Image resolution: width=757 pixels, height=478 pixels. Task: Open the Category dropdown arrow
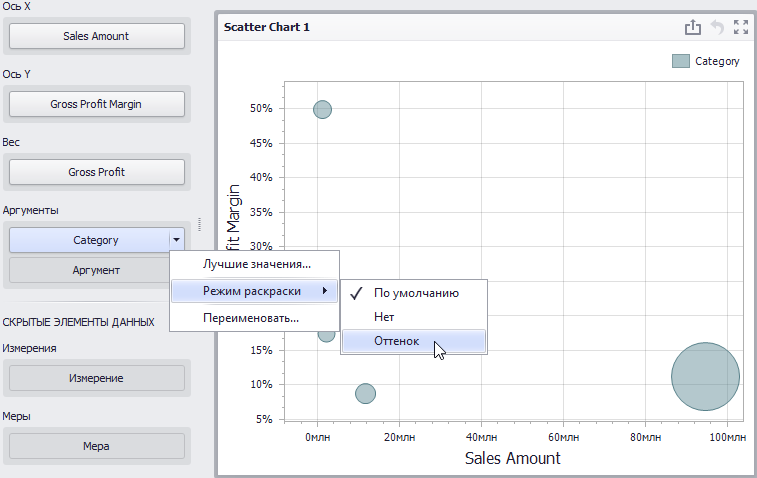coord(177,240)
